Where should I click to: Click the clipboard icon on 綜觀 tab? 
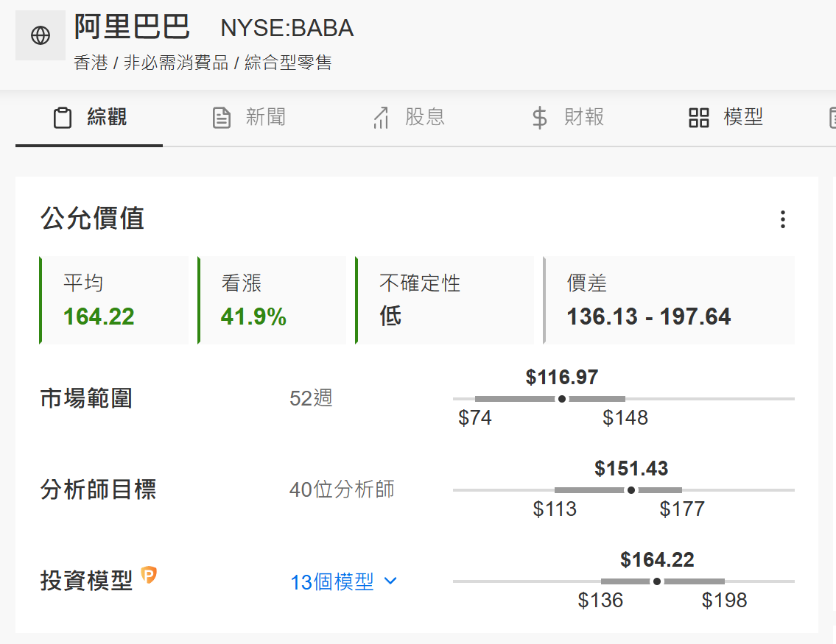[63, 118]
